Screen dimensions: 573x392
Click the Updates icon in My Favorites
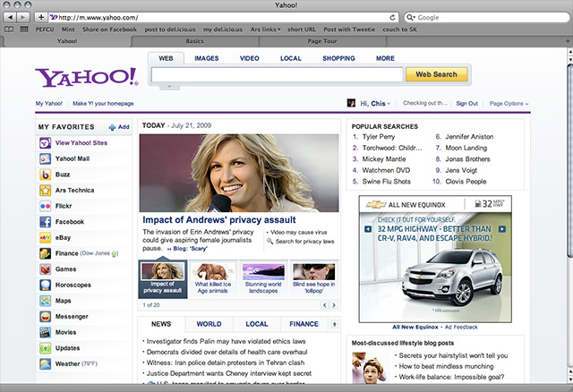[46, 348]
